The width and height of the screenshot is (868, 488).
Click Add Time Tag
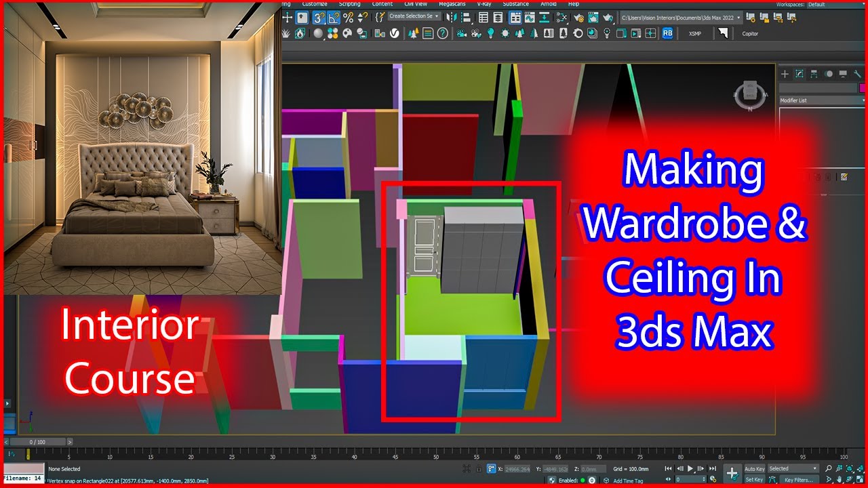point(628,480)
